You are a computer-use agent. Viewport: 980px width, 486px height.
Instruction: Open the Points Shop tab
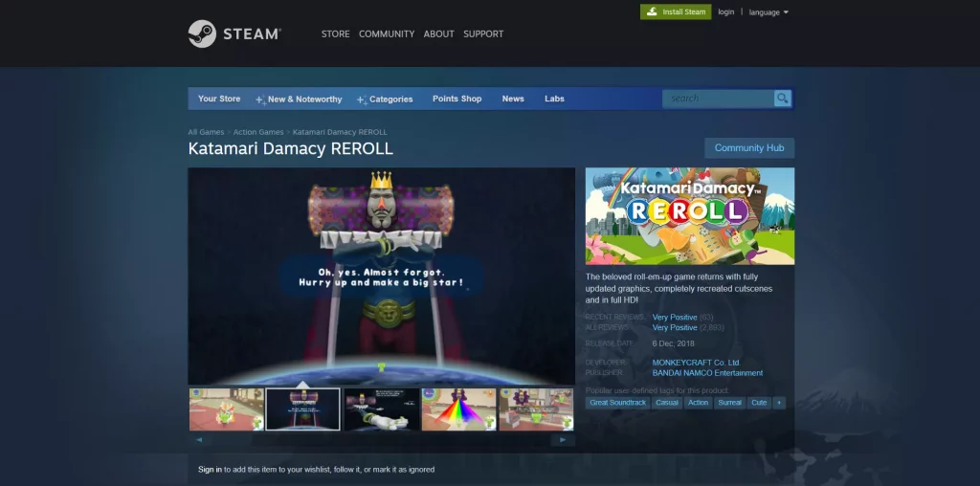(457, 99)
